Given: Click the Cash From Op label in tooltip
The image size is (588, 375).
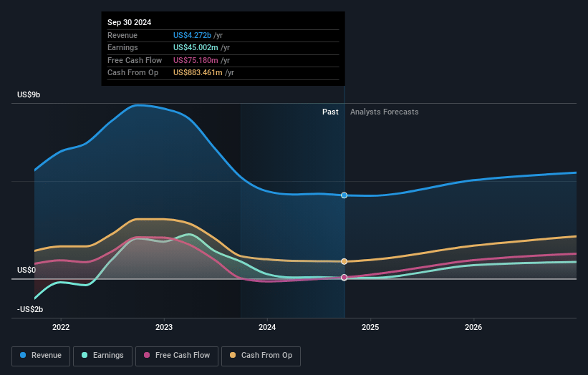Looking at the screenshot, I should coord(132,73).
